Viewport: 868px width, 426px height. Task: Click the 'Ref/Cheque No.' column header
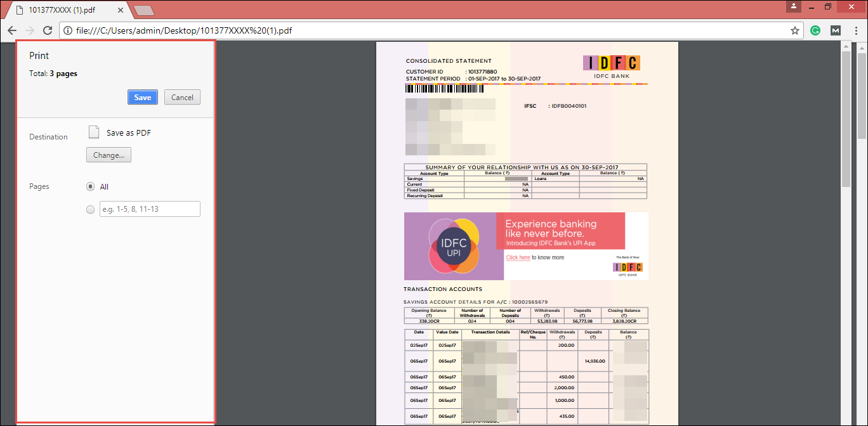coord(533,334)
